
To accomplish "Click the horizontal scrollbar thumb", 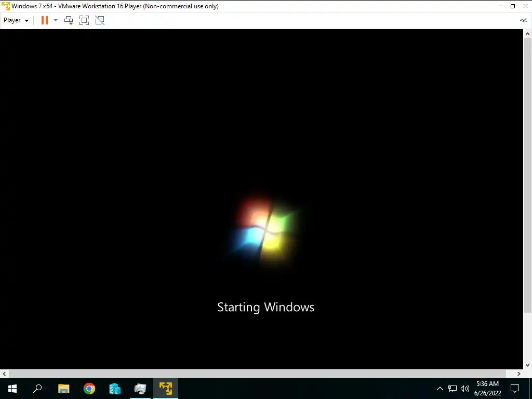I will (257, 374).
